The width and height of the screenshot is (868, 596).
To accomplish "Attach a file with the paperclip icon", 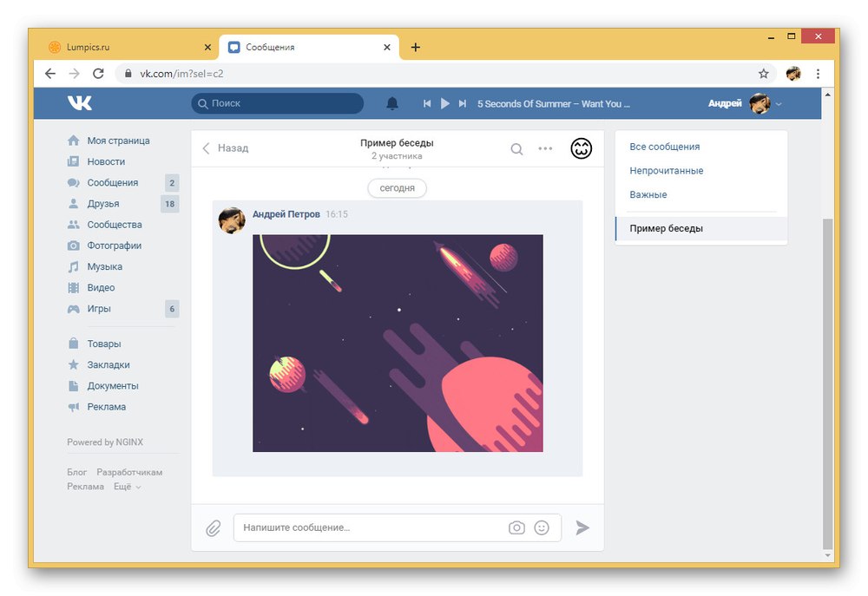I will coord(214,528).
